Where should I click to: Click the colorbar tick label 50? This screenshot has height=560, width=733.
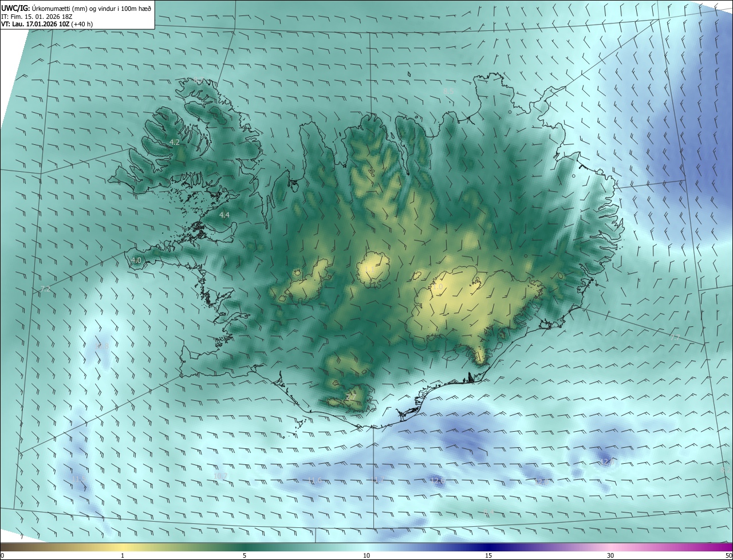tap(728, 555)
